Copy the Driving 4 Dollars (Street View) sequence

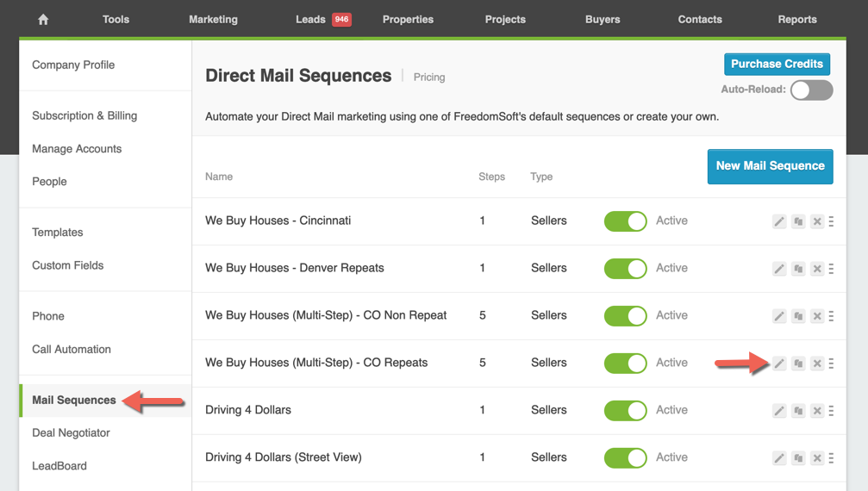pyautogui.click(x=798, y=458)
